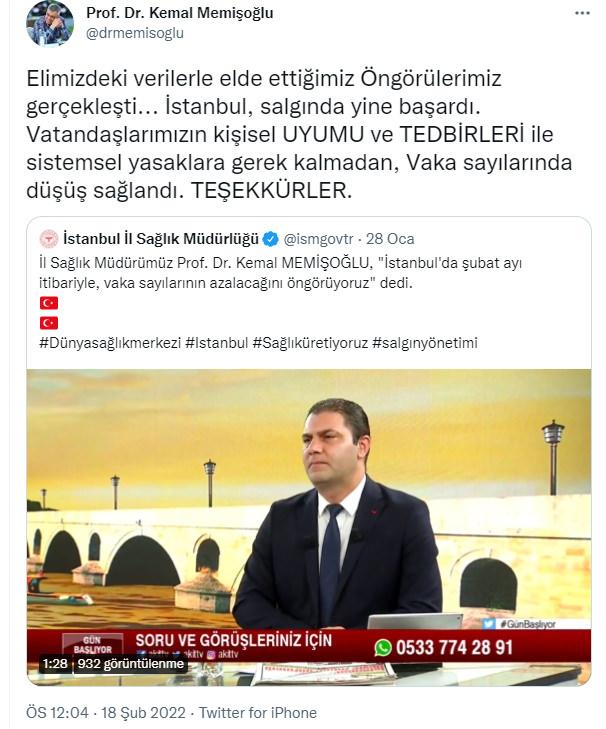Click the second Turkish flag emoji
Image resolution: width=606 pixels, height=729 pixels.
click(49, 323)
